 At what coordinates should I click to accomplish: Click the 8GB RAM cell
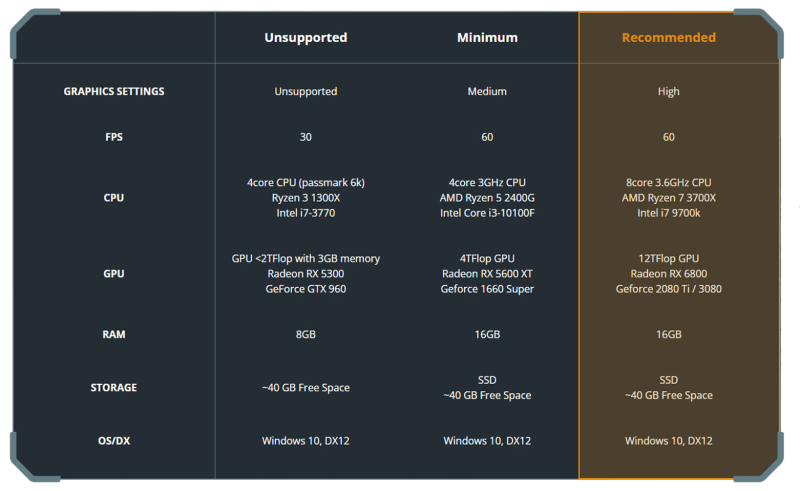(306, 334)
